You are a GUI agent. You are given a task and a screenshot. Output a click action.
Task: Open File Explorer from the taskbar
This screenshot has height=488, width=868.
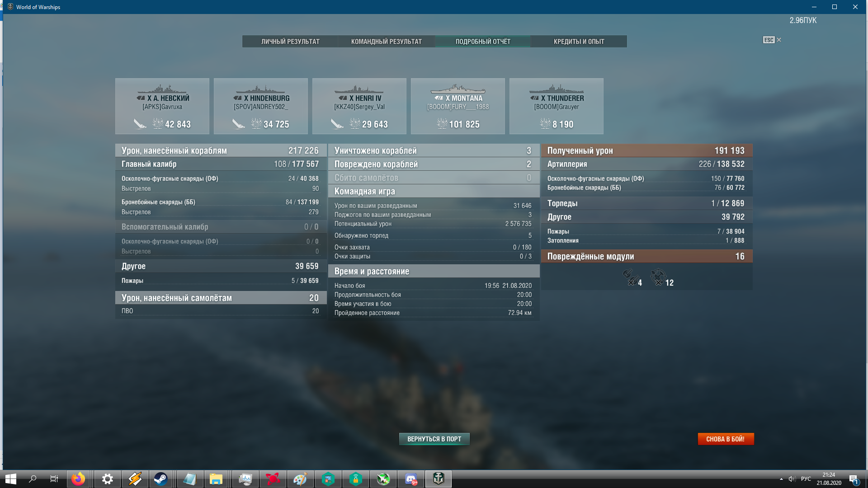[216, 479]
